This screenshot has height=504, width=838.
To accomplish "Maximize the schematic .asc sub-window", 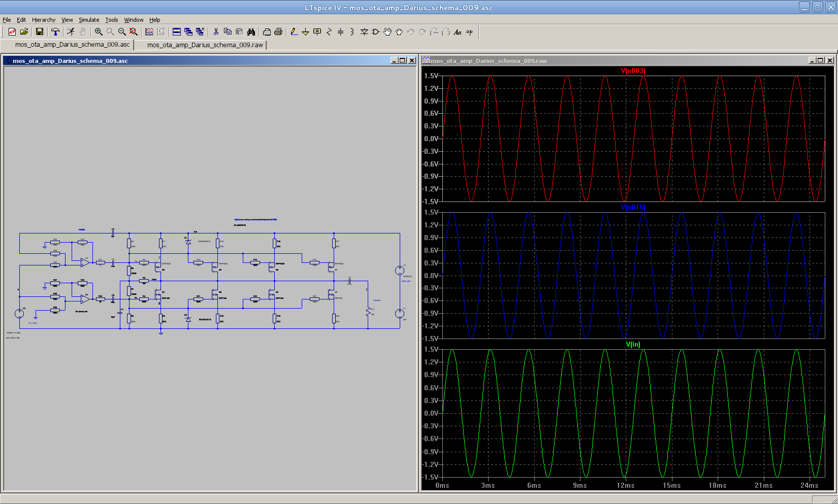I will coord(403,60).
